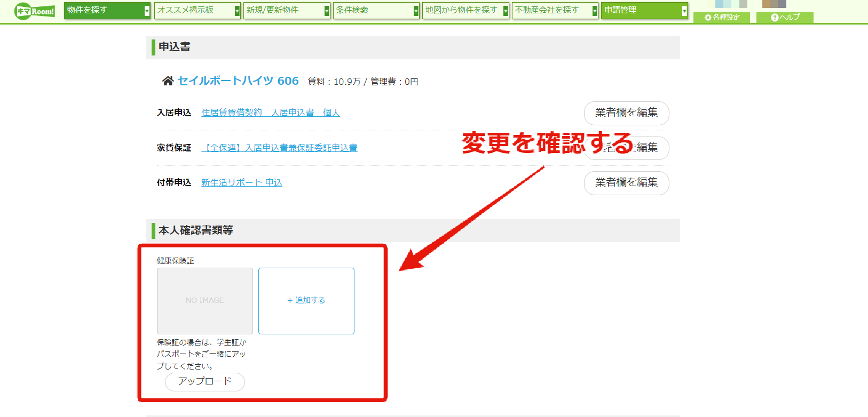The image size is (868, 417).
Task: Open the 新生活サポート 申込 link
Action: coord(242,182)
